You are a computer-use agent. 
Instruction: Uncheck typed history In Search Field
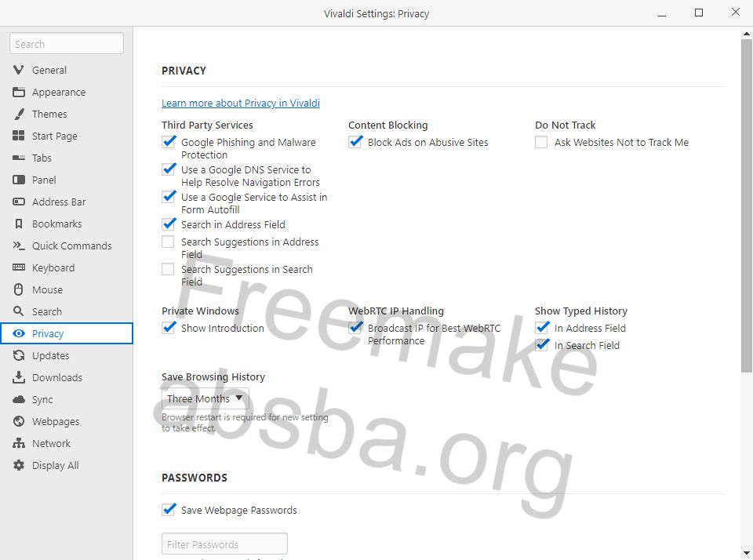pyautogui.click(x=542, y=345)
